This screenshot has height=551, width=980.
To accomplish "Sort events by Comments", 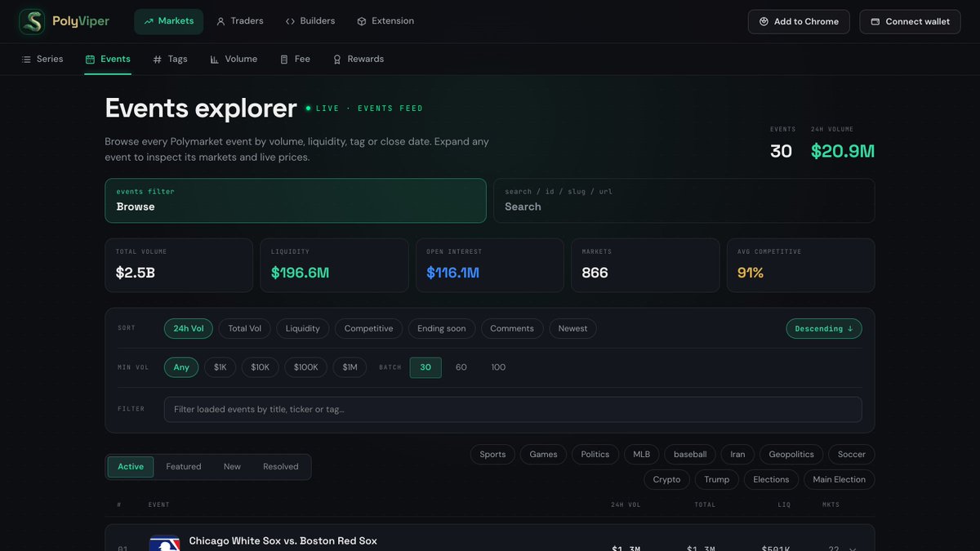I will click(x=512, y=329).
